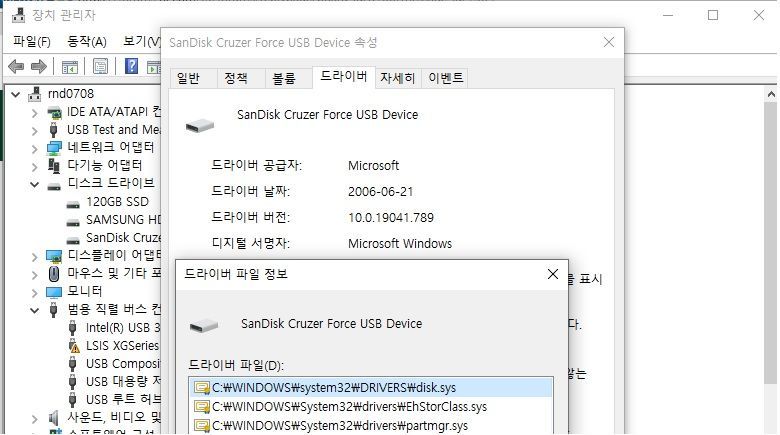Viewport: 780px width, 435px height.
Task: Click the Back arrow in Device Manager toolbar
Action: (16, 66)
